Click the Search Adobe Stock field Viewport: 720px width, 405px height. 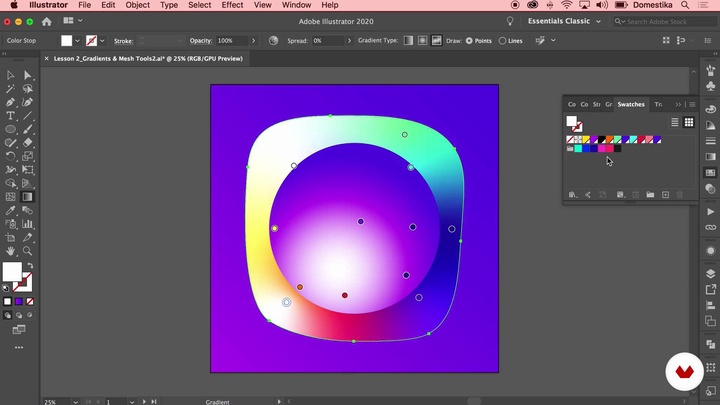click(657, 21)
